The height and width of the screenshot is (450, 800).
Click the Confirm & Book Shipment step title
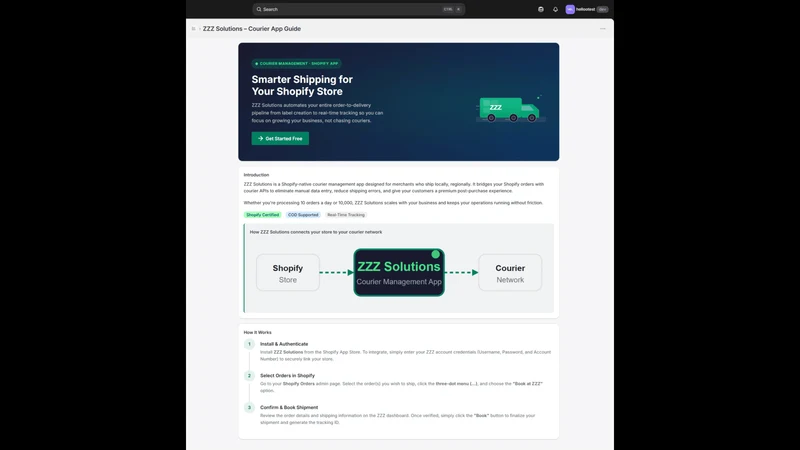[289, 407]
